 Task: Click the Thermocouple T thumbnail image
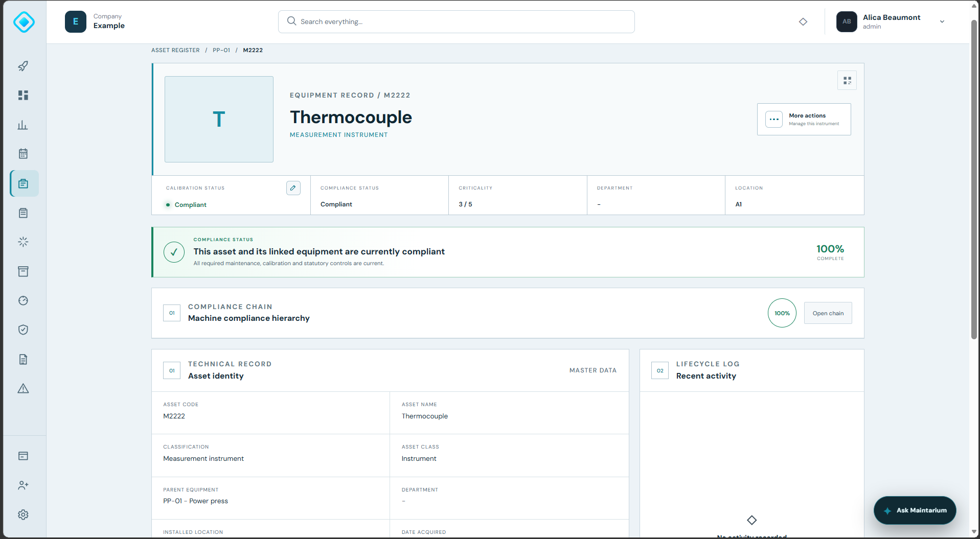[x=219, y=119]
